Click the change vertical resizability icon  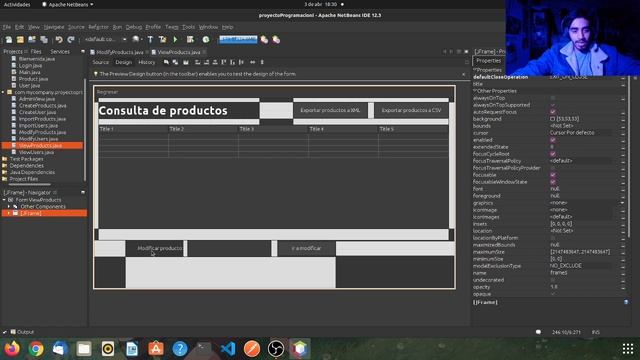262,62
